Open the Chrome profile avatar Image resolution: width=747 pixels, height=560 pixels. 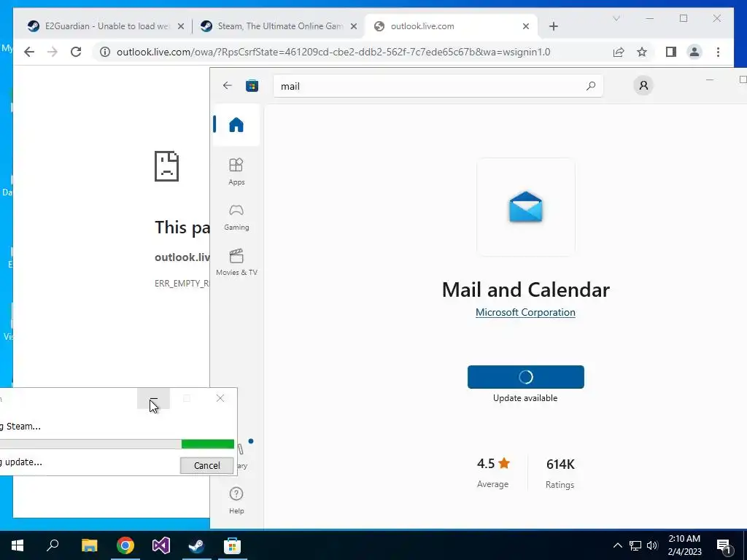pyautogui.click(x=694, y=52)
